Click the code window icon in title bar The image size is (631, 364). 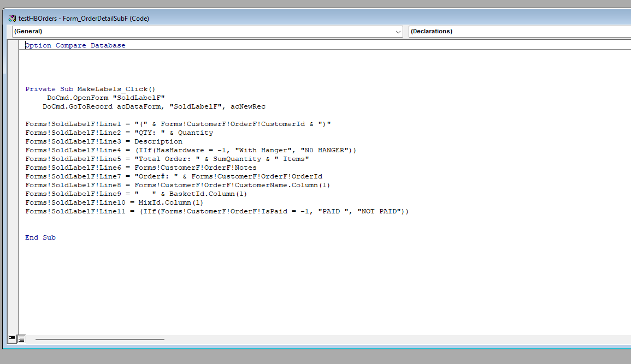coord(12,19)
